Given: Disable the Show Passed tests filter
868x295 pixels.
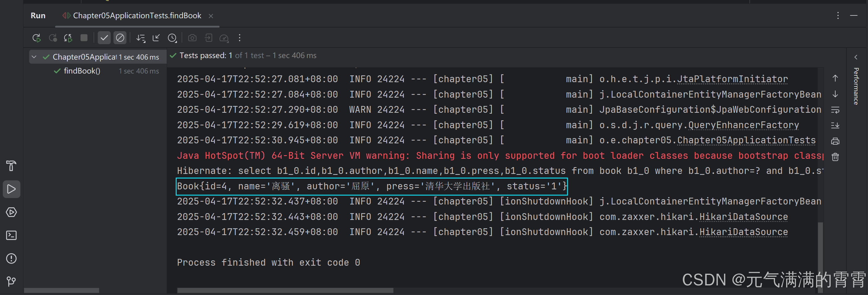Looking at the screenshot, I should pos(104,38).
